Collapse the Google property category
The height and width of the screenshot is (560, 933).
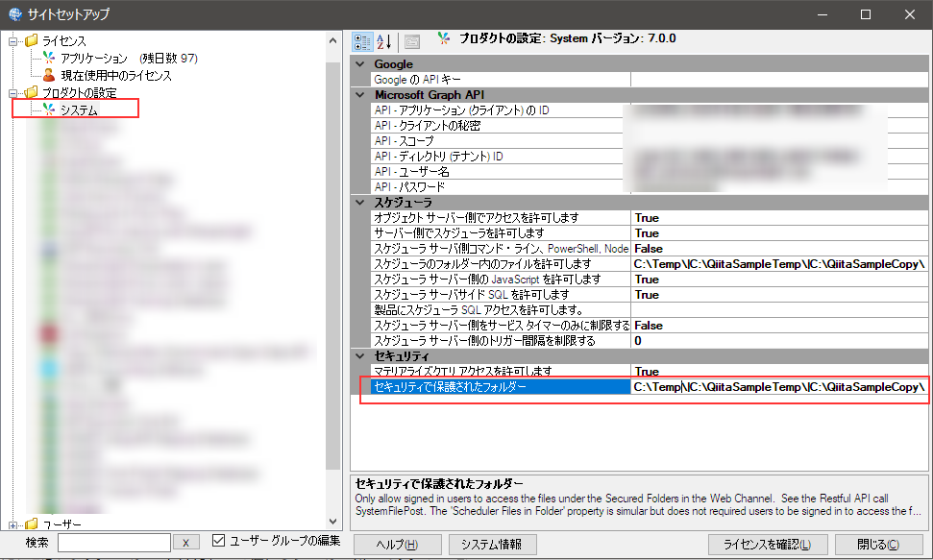(360, 63)
